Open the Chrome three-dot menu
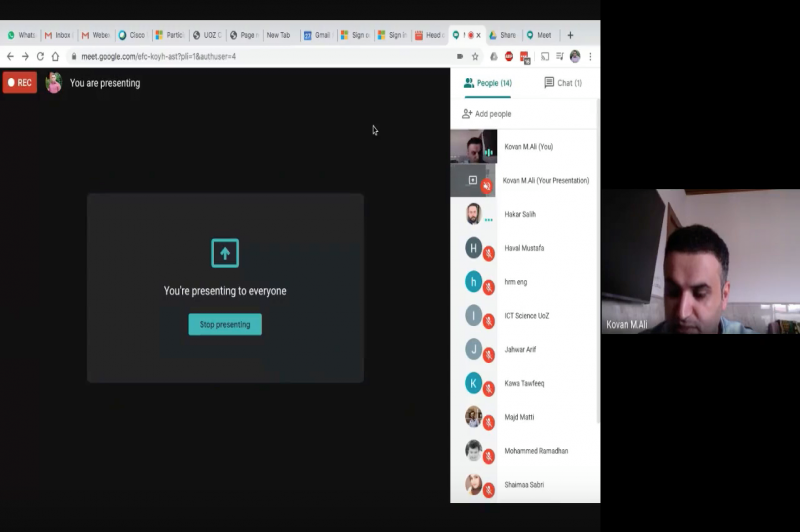800x532 pixels. (x=591, y=57)
